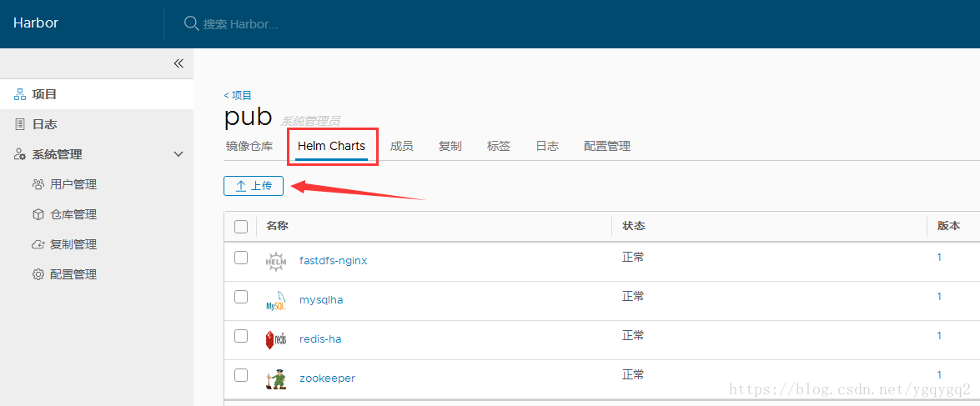
Task: Switch to the 日志 tab
Action: pyautogui.click(x=547, y=146)
